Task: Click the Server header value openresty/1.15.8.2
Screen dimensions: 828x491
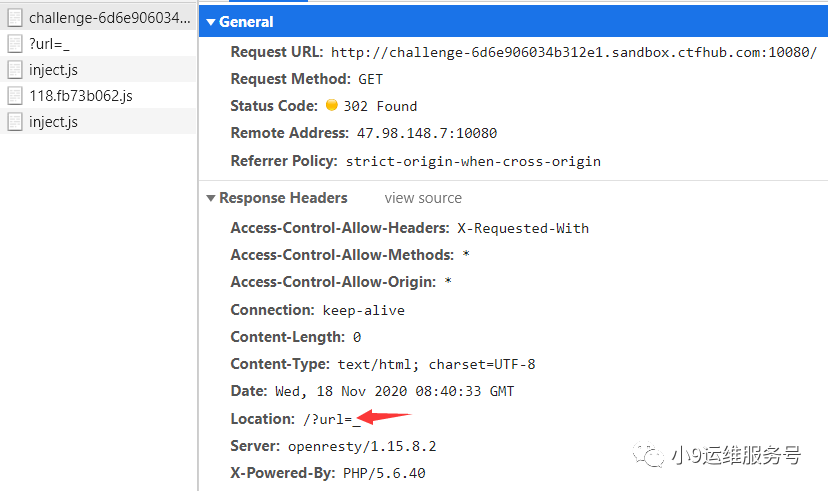Action: [362, 446]
